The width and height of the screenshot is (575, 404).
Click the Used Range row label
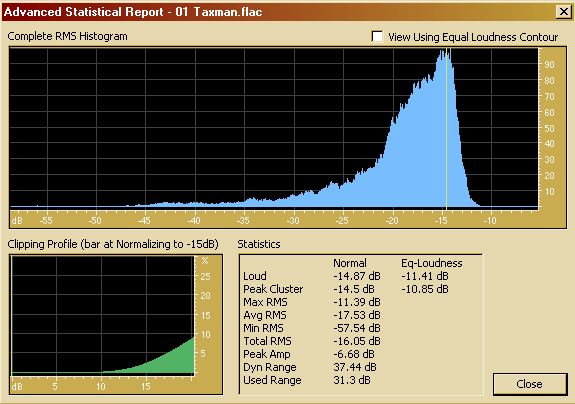tap(272, 380)
